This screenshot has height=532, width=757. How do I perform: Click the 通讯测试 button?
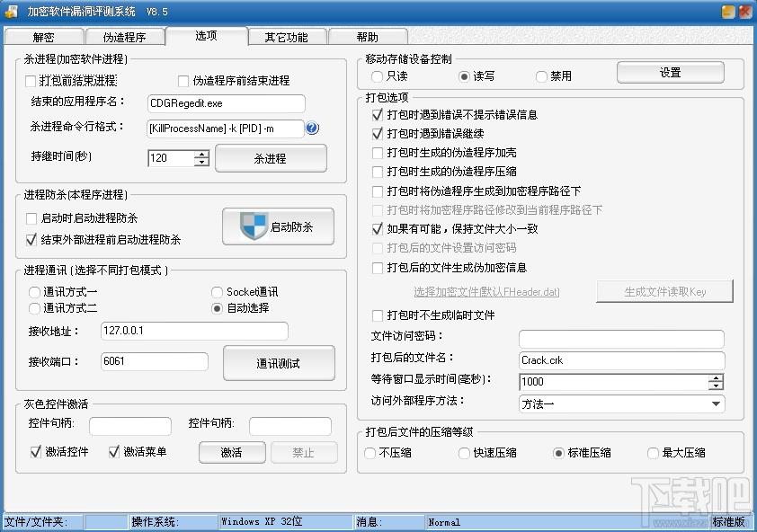point(279,363)
